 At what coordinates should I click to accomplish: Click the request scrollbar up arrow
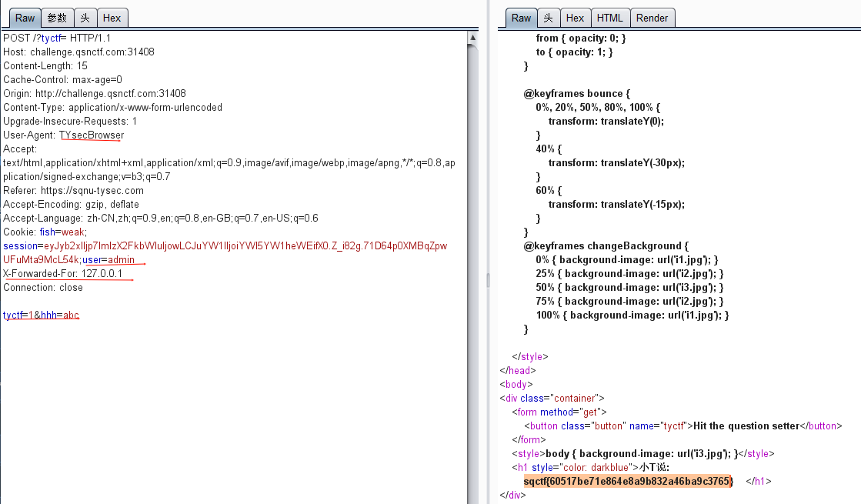coord(472,37)
